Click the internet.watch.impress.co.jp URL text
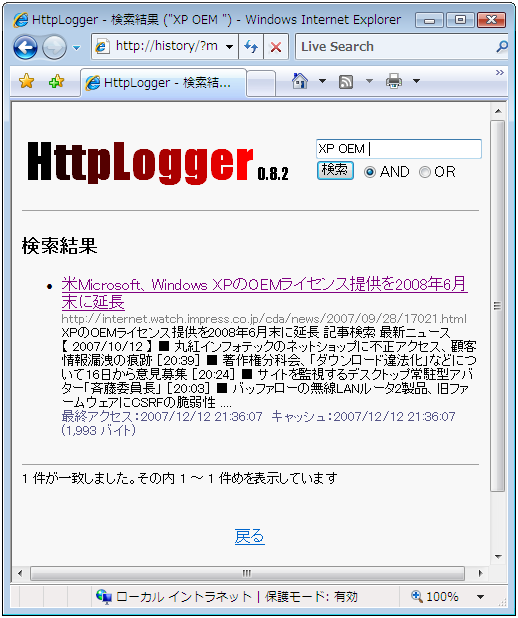The image size is (518, 618). [x=264, y=319]
